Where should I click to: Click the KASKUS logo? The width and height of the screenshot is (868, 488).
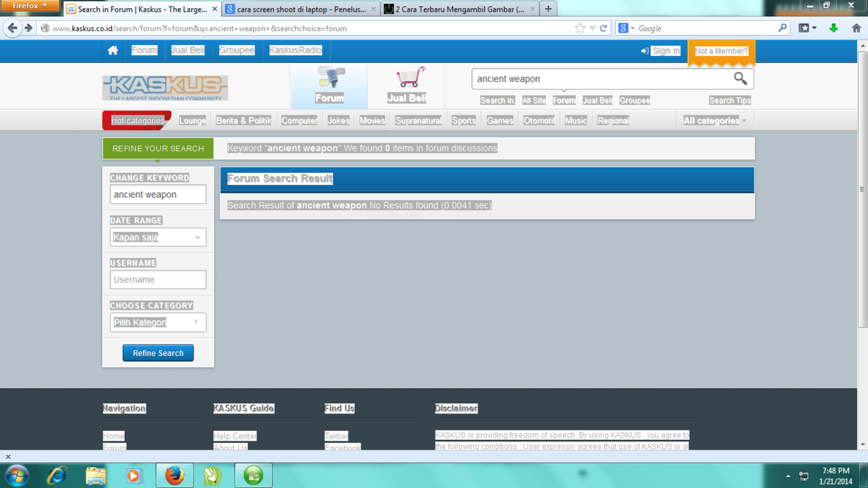click(165, 87)
